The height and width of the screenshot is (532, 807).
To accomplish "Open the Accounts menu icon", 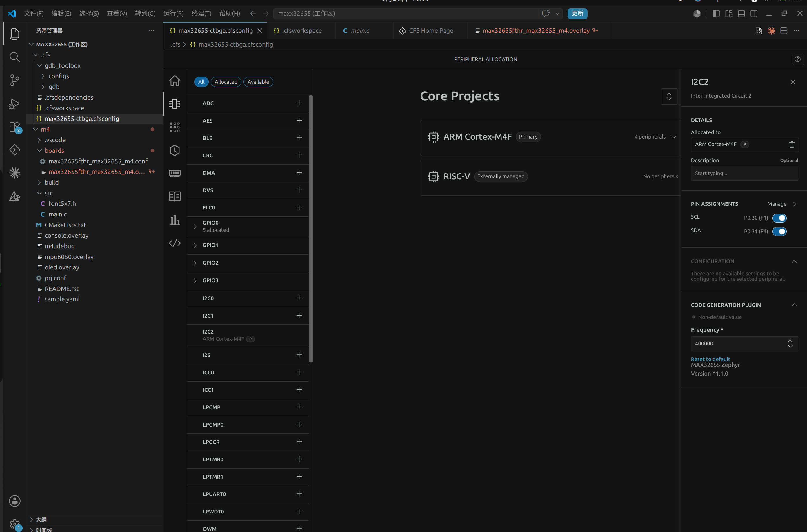I will 14,501.
